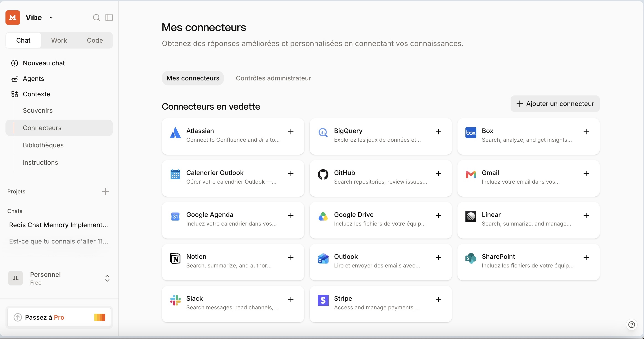644x339 pixels.
Task: Add the Box connector with plus
Action: [x=586, y=132]
